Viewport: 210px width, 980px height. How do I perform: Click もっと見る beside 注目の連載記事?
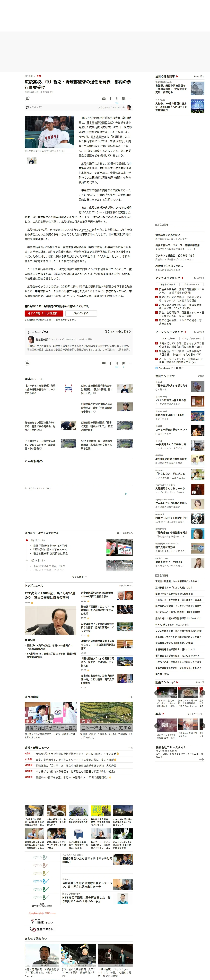click(x=199, y=76)
